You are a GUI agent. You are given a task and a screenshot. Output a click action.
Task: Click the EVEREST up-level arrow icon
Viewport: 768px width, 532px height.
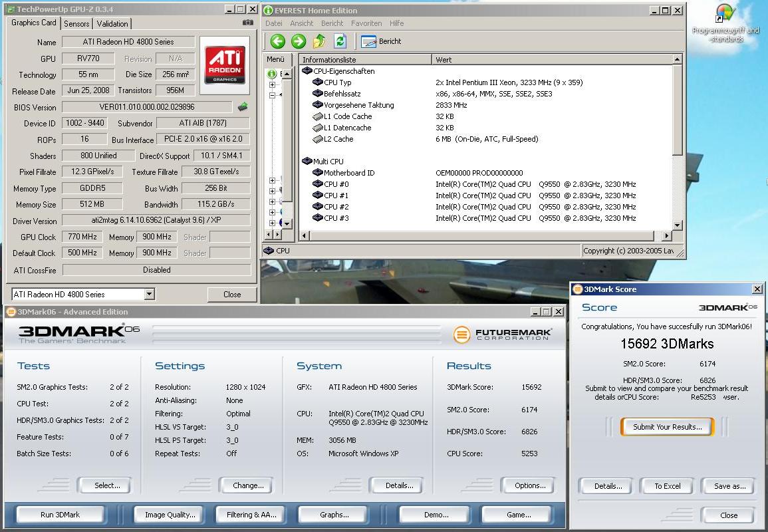(x=319, y=41)
